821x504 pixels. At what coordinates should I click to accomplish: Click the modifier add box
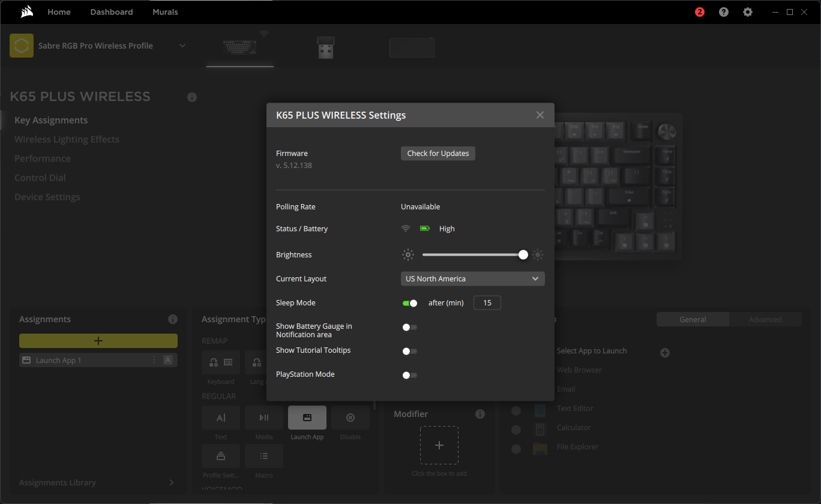[439, 445]
